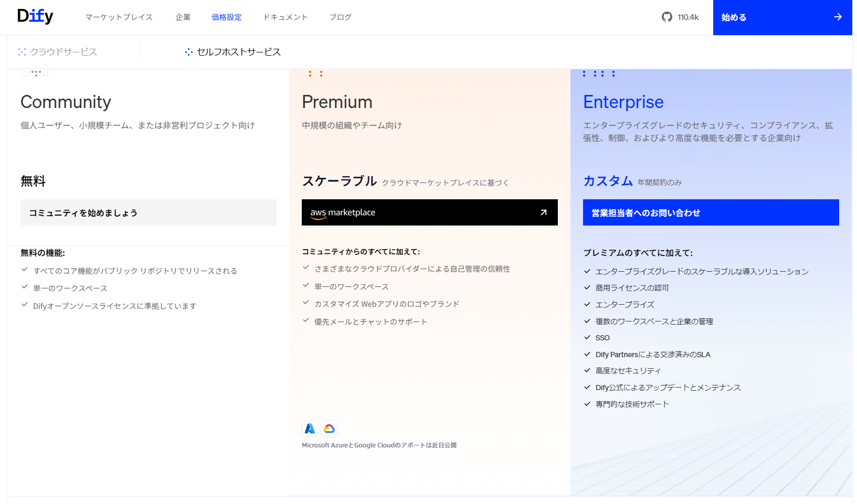Click the Enterprise plan heading
Screen dimensions: 857x504
point(623,102)
